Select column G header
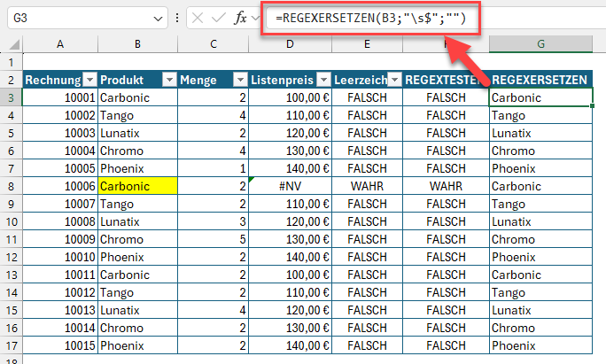This screenshot has width=606, height=364. tap(540, 44)
